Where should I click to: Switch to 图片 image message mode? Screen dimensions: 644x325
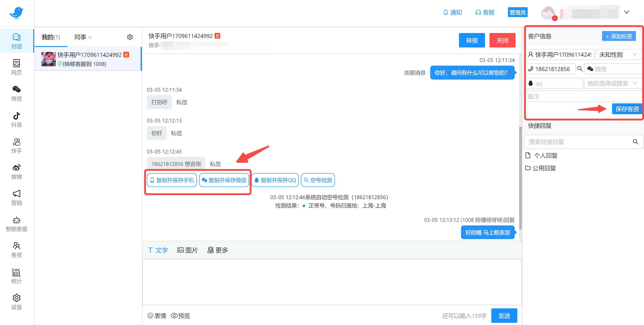187,250
